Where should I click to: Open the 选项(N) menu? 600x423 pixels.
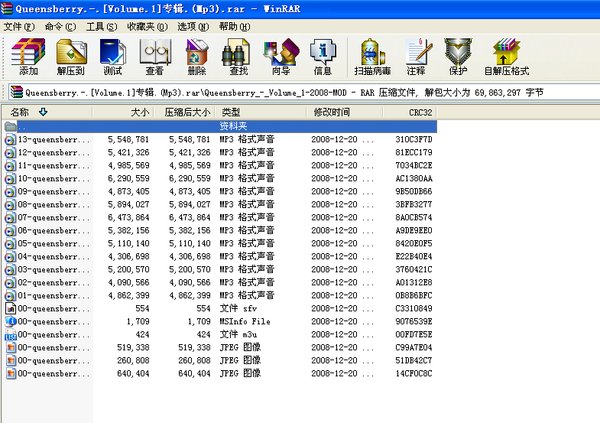[193, 26]
